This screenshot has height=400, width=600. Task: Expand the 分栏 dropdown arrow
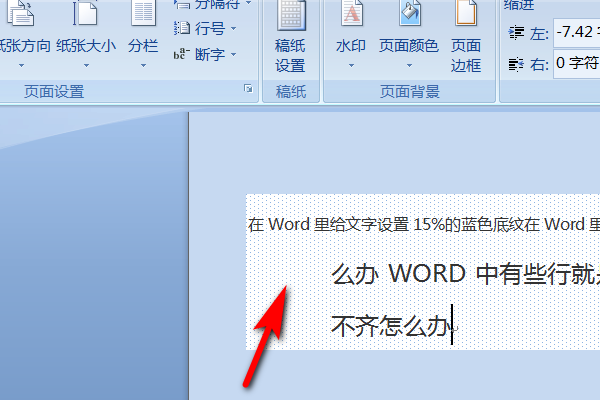pyautogui.click(x=143, y=66)
